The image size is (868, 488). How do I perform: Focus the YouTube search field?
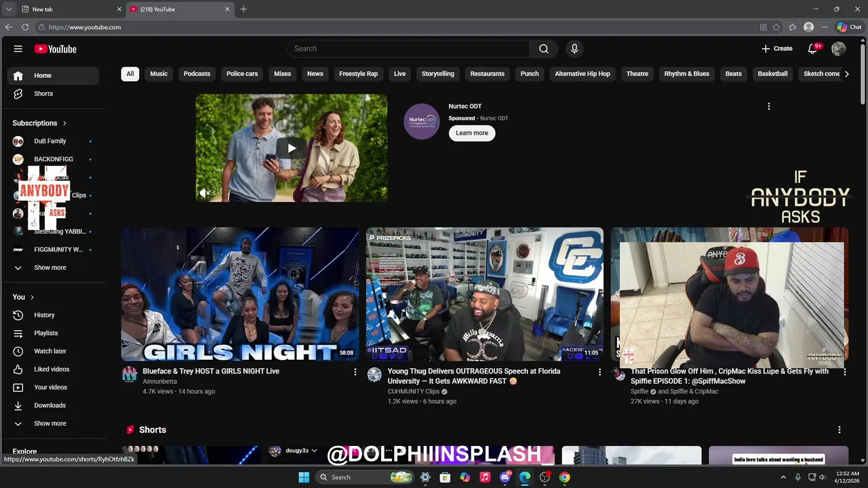(408, 49)
